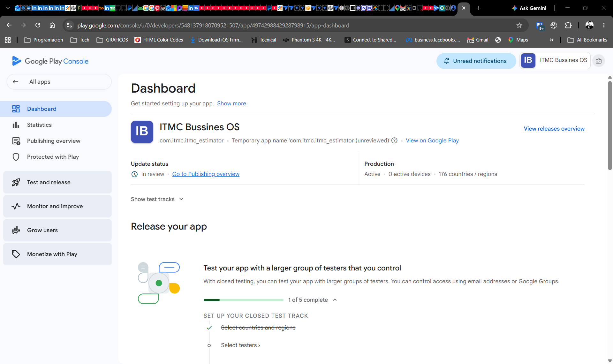This screenshot has width=613, height=364.
Task: Click Unread notifications button
Action: click(x=476, y=61)
